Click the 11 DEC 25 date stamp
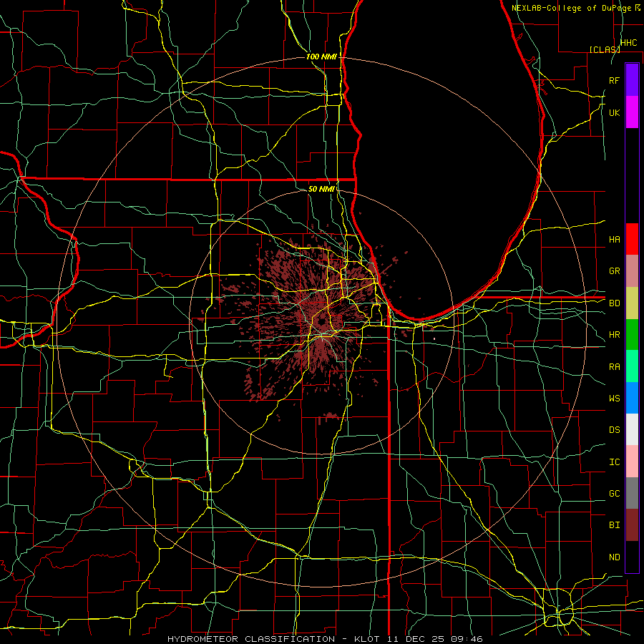Screen dimensions: 644x644 click(415, 639)
